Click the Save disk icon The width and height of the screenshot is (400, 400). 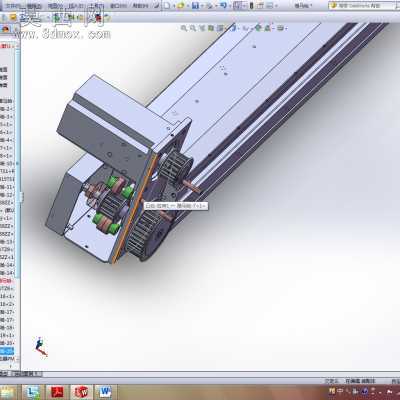195,5
